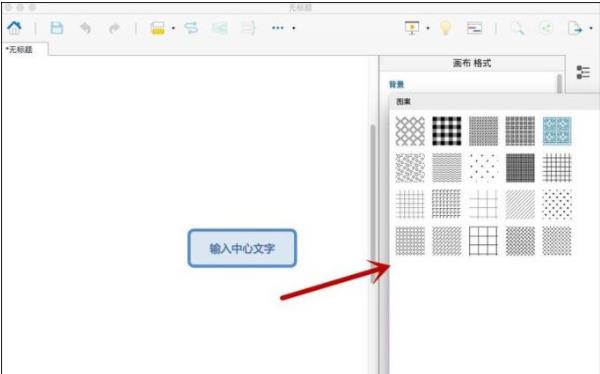The width and height of the screenshot is (600, 374).
Task: Expand the dropdown beside the export icon
Action: click(x=591, y=28)
